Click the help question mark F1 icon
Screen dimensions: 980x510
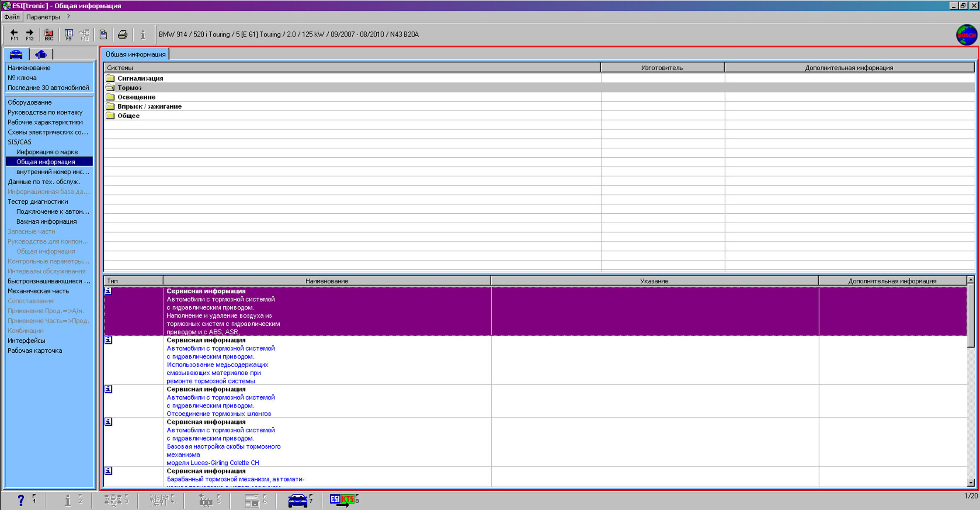[x=21, y=500]
